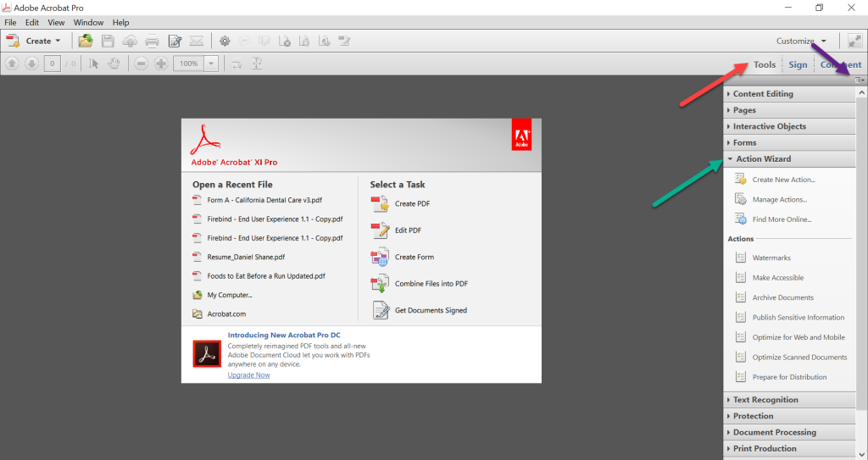Open the Help menu
The image size is (868, 460).
[x=120, y=23]
